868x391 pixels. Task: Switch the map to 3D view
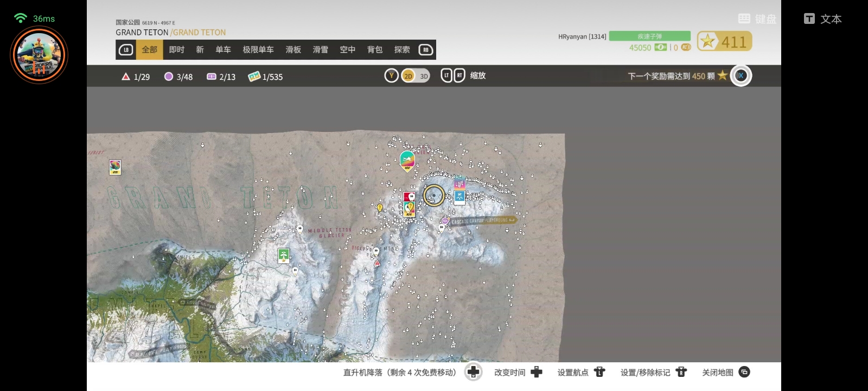[x=424, y=77]
